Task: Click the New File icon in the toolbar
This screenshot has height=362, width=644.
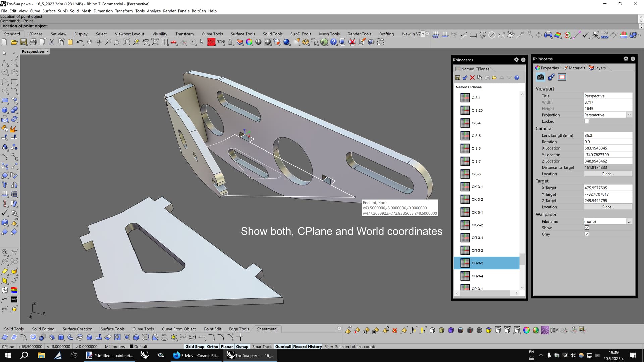Action: [4, 42]
